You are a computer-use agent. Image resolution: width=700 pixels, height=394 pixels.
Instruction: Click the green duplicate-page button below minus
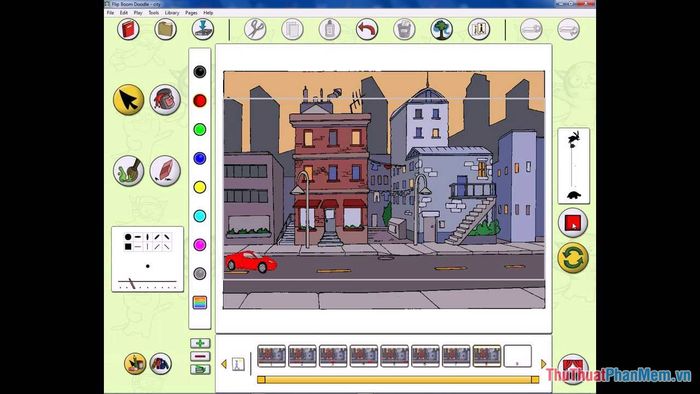coord(200,369)
